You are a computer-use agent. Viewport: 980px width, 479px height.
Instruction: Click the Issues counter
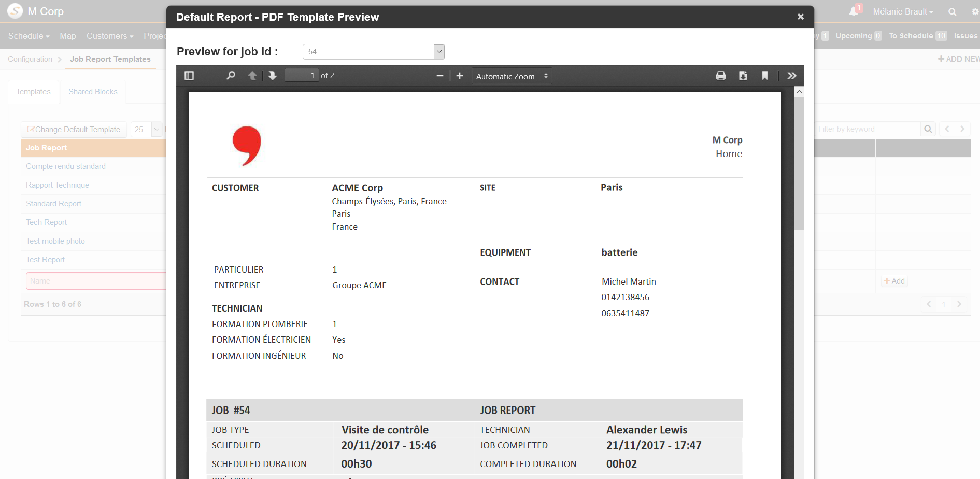tap(965, 36)
